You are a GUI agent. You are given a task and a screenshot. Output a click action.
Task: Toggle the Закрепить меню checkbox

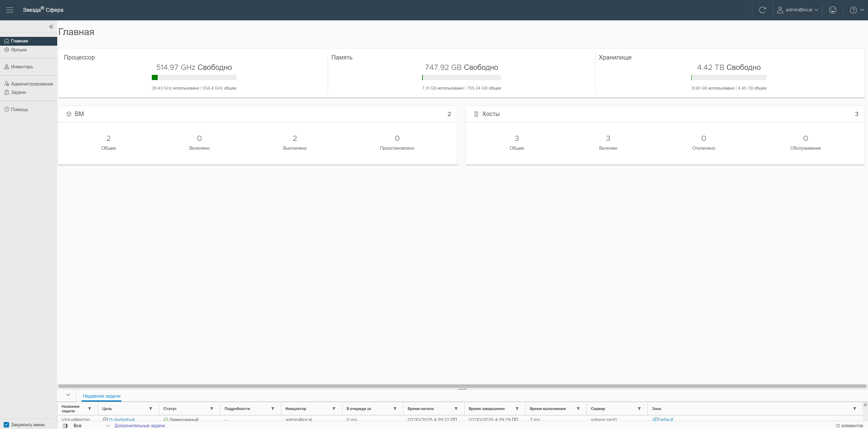pyautogui.click(x=6, y=425)
